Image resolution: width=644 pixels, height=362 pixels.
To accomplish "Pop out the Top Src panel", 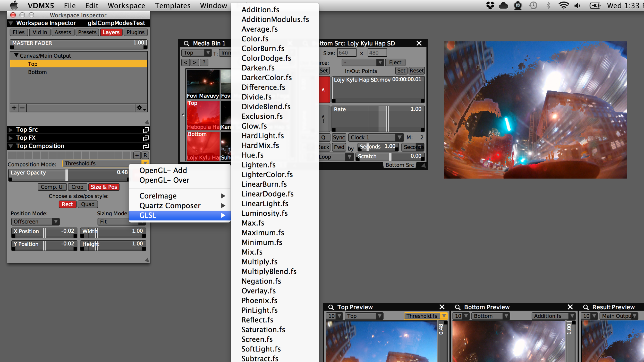I will click(146, 130).
